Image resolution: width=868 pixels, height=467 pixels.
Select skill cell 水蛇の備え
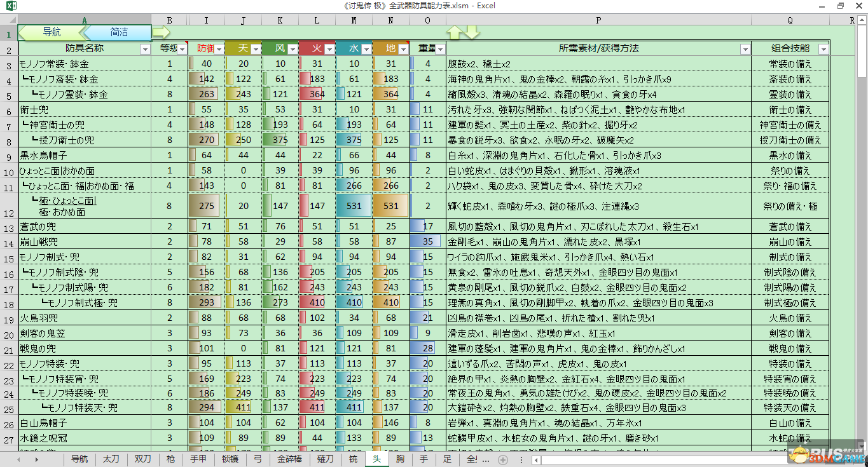tap(790, 437)
